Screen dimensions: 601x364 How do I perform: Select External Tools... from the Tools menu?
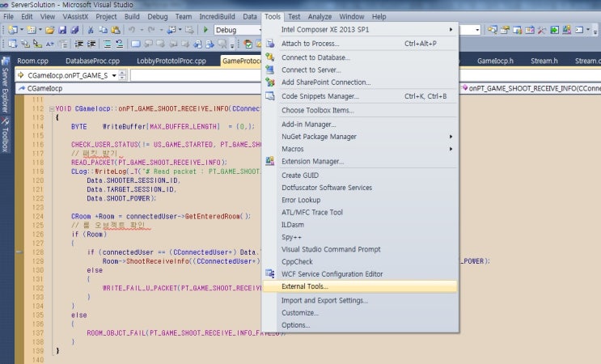304,286
